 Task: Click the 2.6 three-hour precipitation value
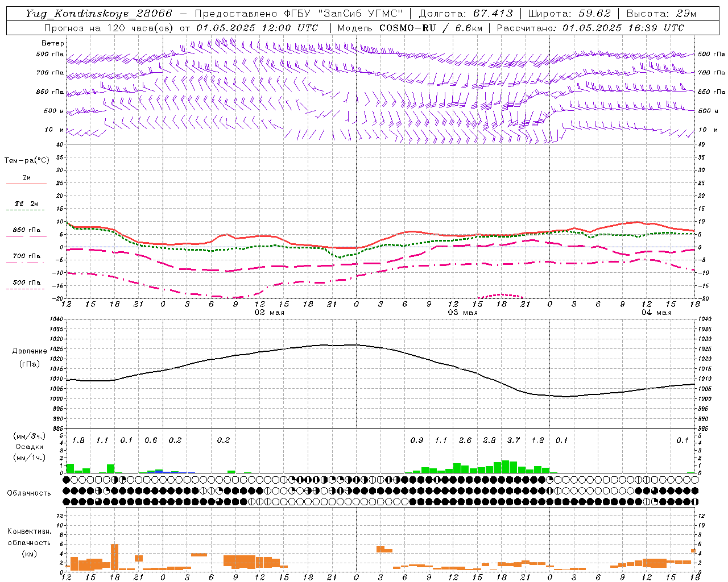[465, 440]
